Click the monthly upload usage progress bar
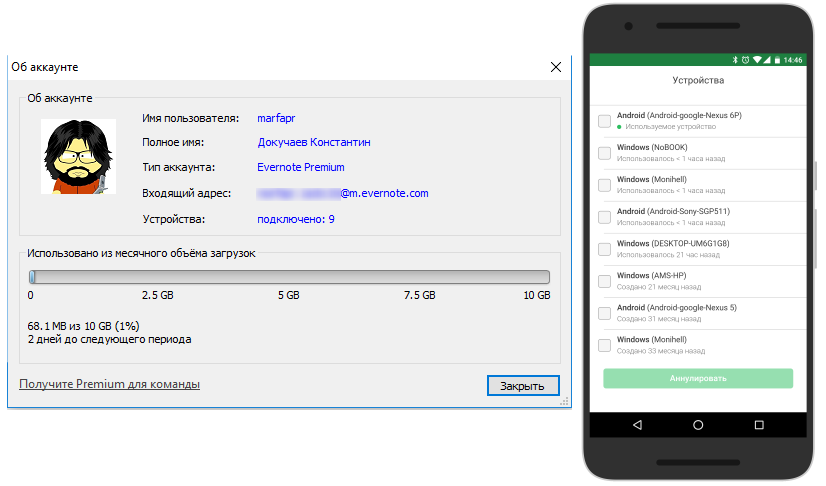826x486 pixels. pyautogui.click(x=289, y=277)
